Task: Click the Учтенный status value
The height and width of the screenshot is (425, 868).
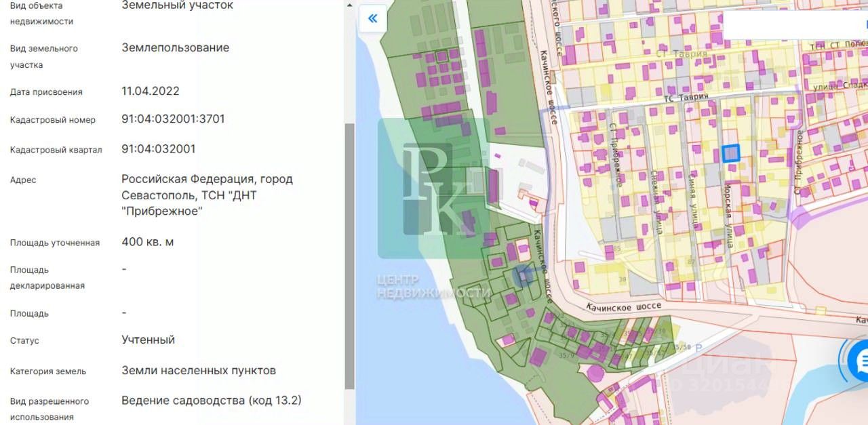Action: tap(148, 340)
